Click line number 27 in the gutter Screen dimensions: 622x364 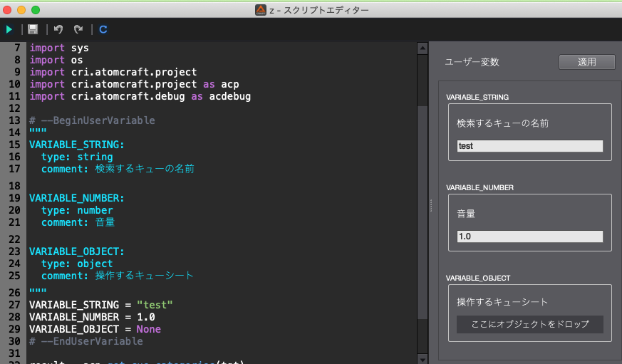point(14,305)
